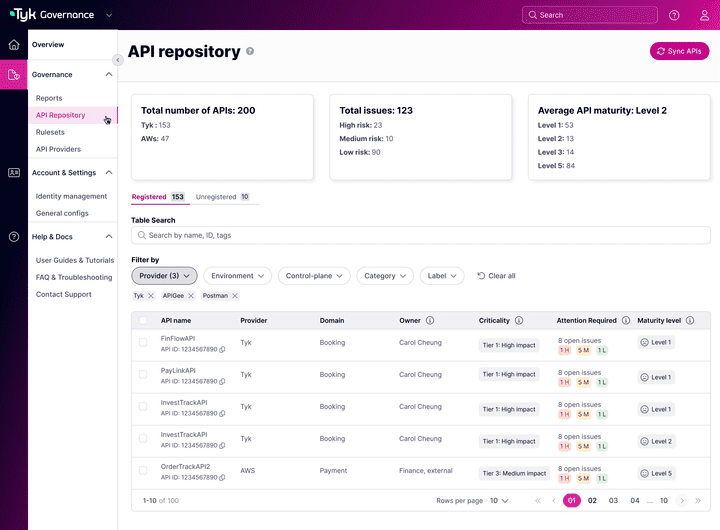Collapse the Governance sidebar section
Viewport: 720px width, 530px height.
click(x=109, y=74)
